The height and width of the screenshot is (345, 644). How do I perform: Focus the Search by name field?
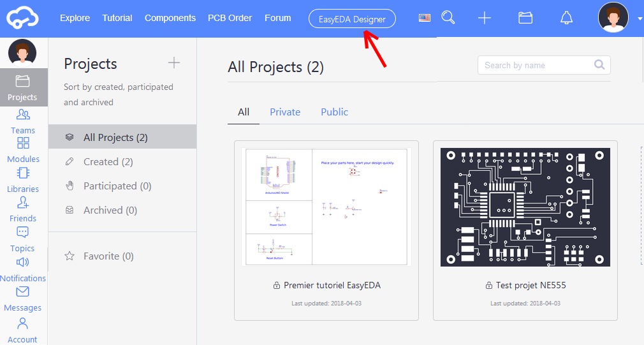(544, 65)
